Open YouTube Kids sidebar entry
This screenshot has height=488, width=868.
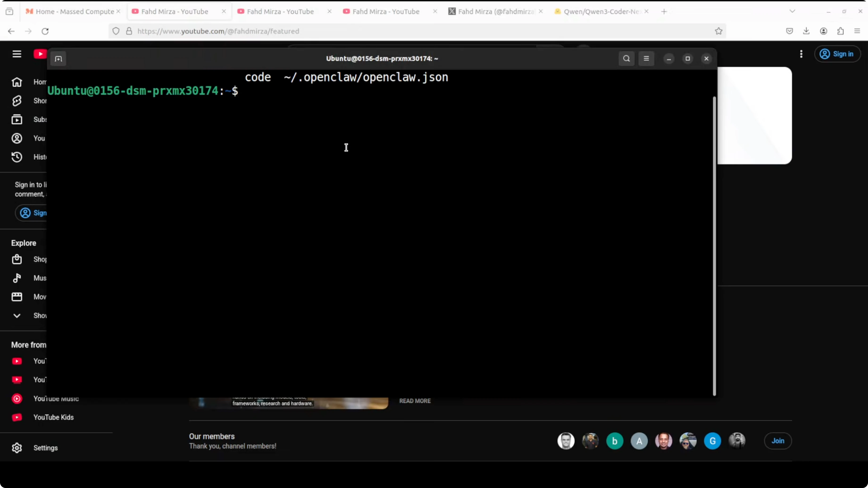click(53, 417)
